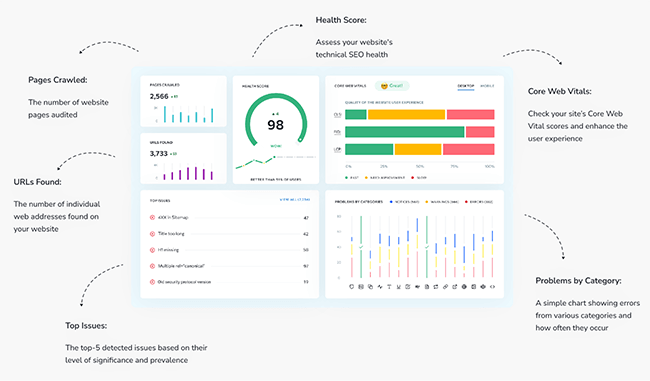Select the code brackets category icon
The width and height of the screenshot is (650, 381).
coord(492,286)
